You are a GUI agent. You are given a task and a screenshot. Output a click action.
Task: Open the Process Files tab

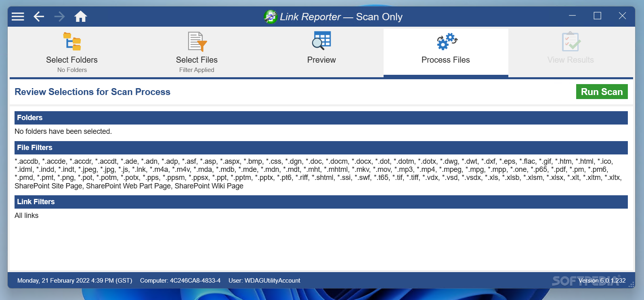[446, 52]
